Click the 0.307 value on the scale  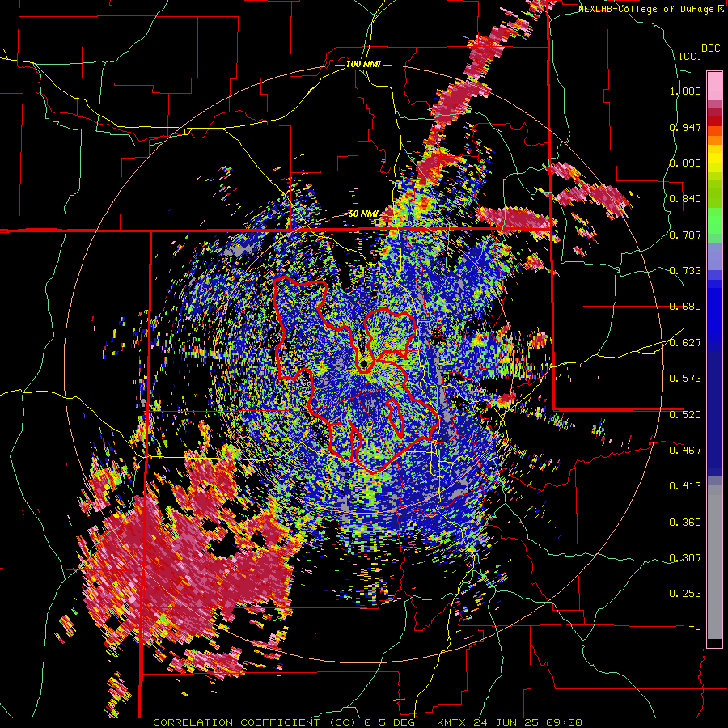[x=685, y=558]
